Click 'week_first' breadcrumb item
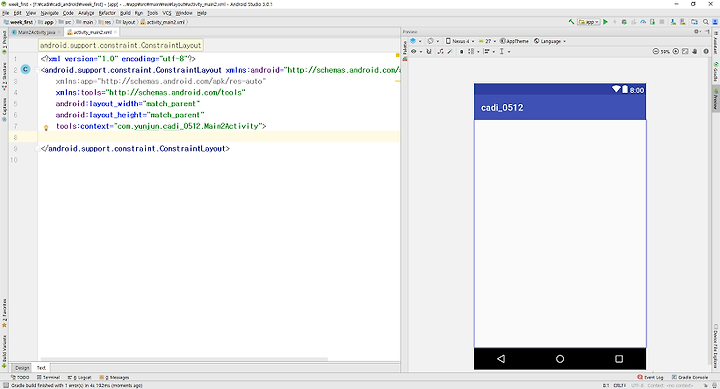 [x=18, y=22]
